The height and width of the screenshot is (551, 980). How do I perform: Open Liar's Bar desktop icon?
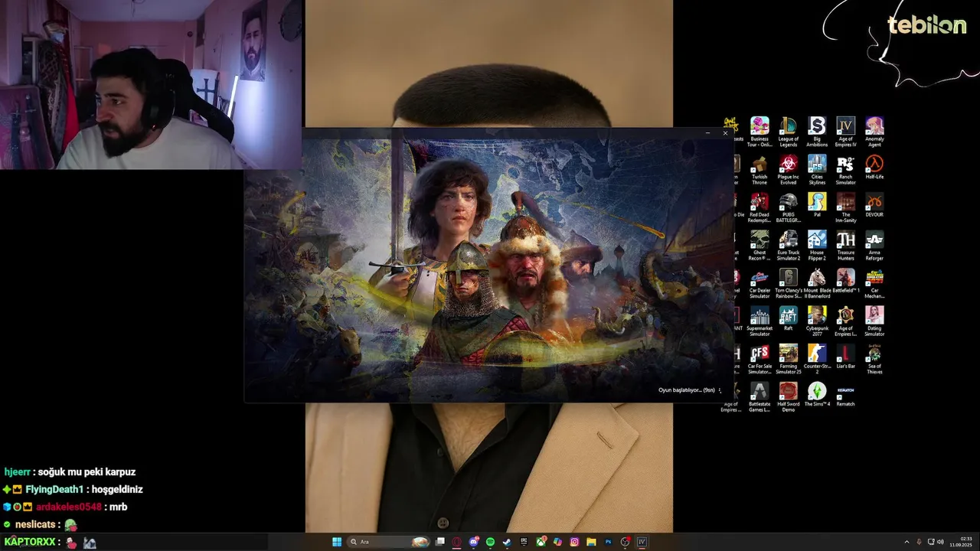click(845, 356)
